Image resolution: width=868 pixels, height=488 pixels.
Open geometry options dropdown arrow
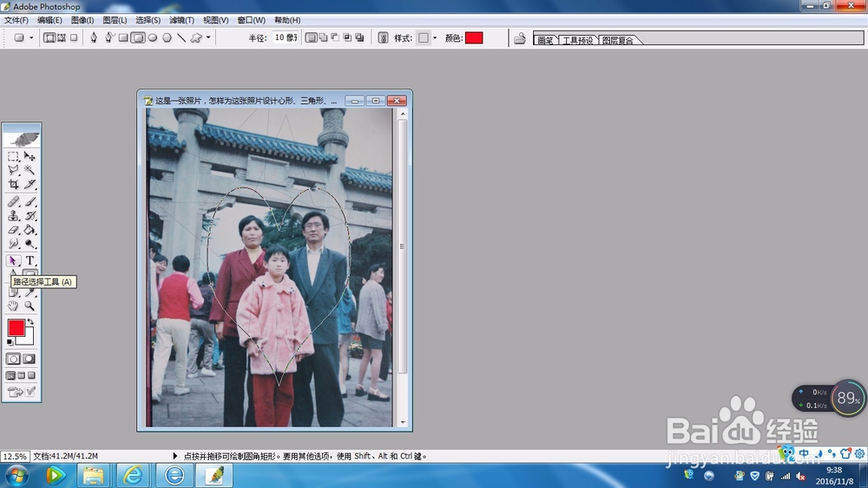point(208,37)
